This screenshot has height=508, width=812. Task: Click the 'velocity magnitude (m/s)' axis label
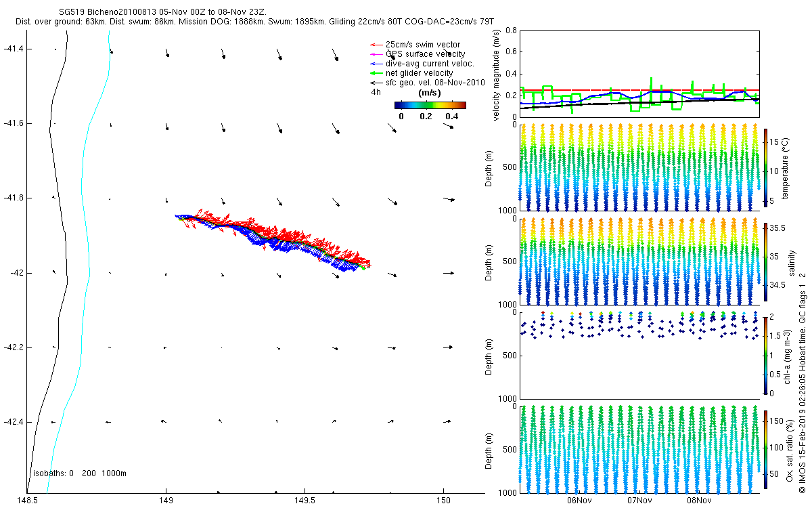(497, 75)
